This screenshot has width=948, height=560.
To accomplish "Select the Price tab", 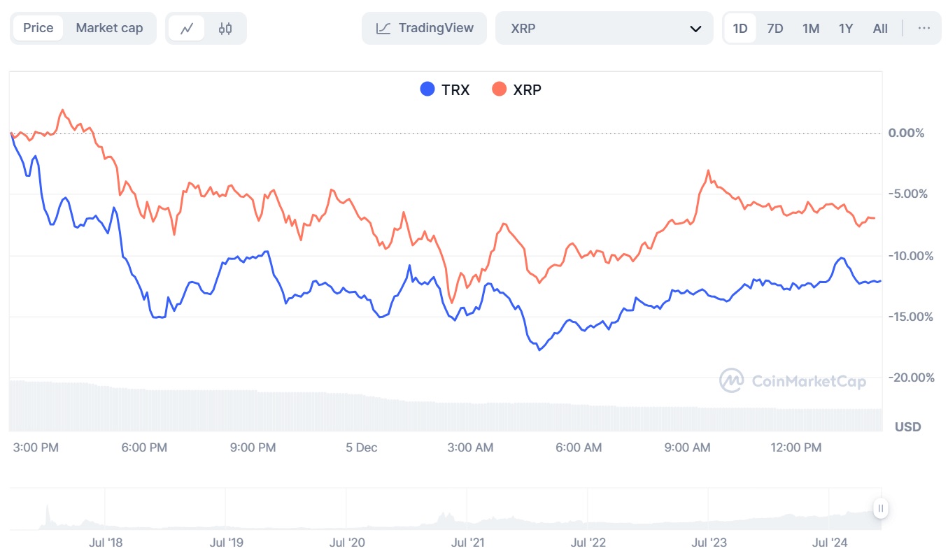I will click(38, 28).
